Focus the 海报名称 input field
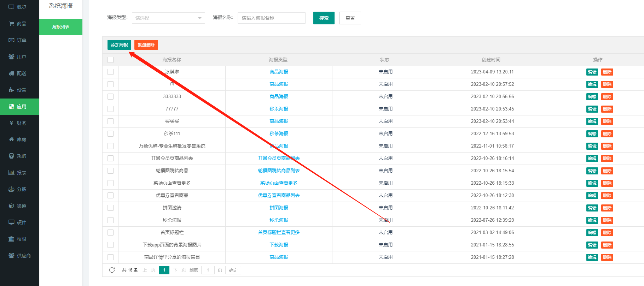The width and height of the screenshot is (644, 286). pos(271,18)
